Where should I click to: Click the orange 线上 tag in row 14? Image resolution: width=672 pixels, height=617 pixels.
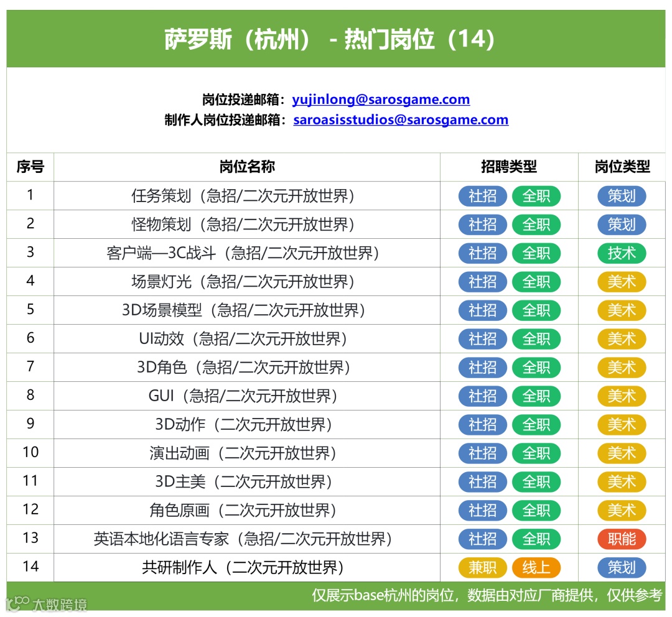[536, 568]
